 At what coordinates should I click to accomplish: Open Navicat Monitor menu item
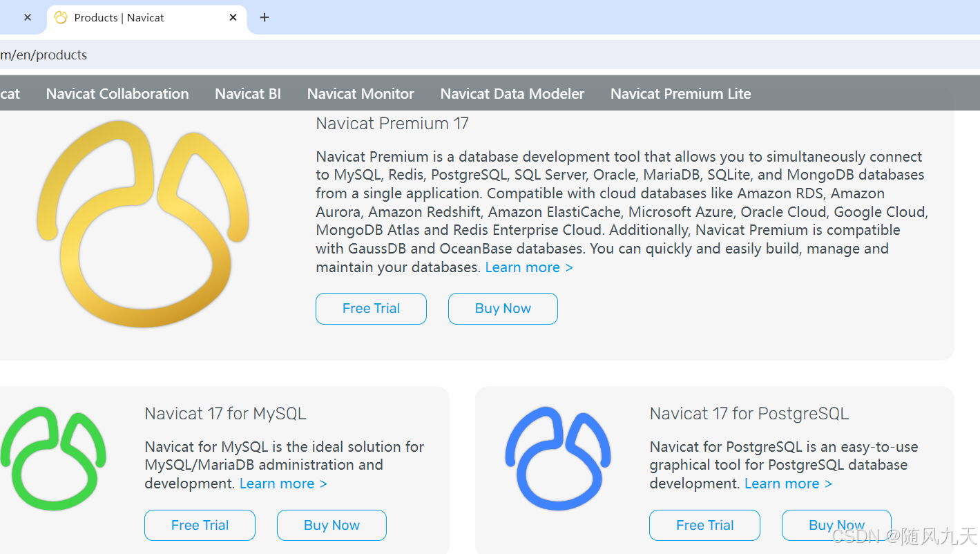coord(361,94)
